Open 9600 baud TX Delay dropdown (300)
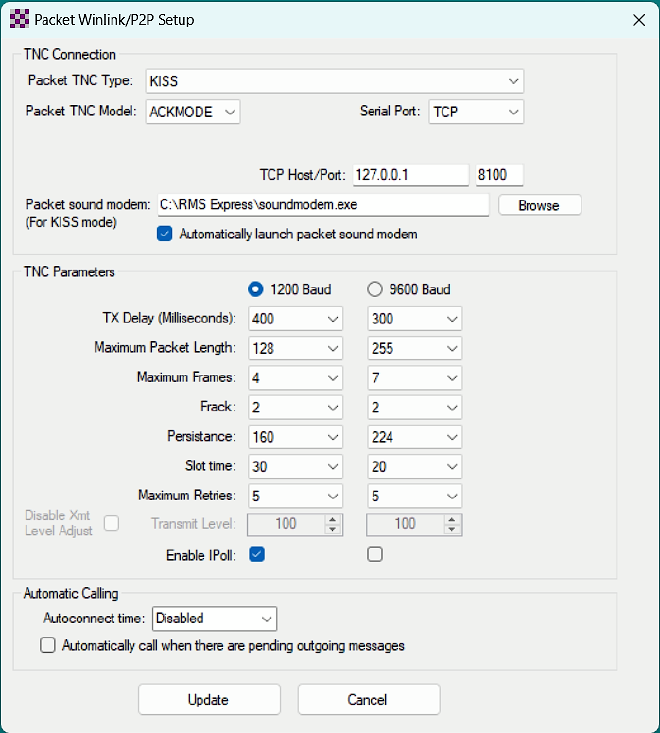660x733 pixels. pyautogui.click(x=415, y=319)
